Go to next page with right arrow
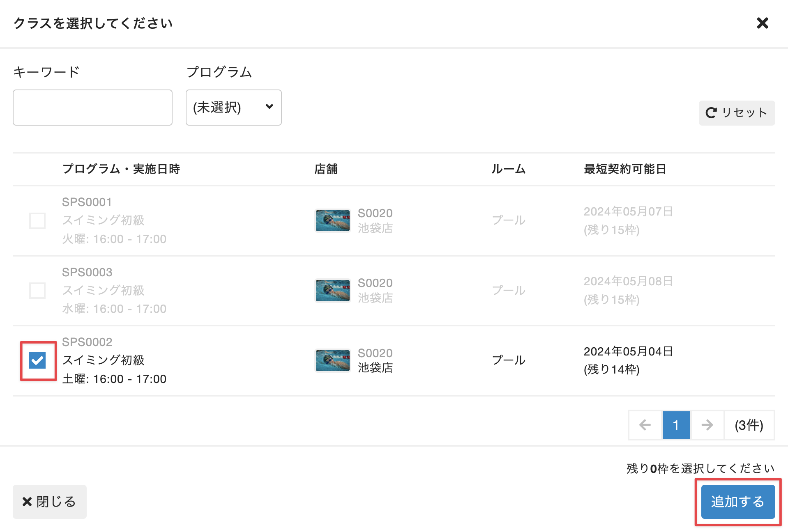 pyautogui.click(x=707, y=425)
